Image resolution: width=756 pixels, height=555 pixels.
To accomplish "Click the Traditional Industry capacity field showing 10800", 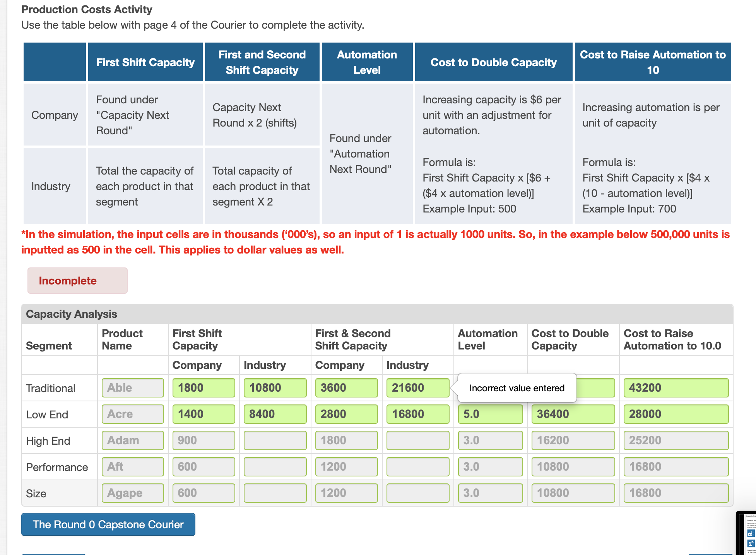I will (x=275, y=387).
